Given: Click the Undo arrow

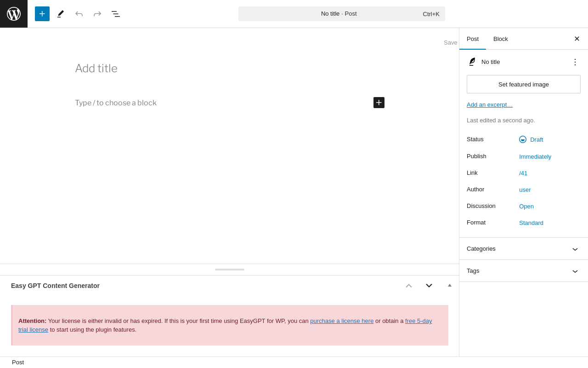Looking at the screenshot, I should pos(79,14).
